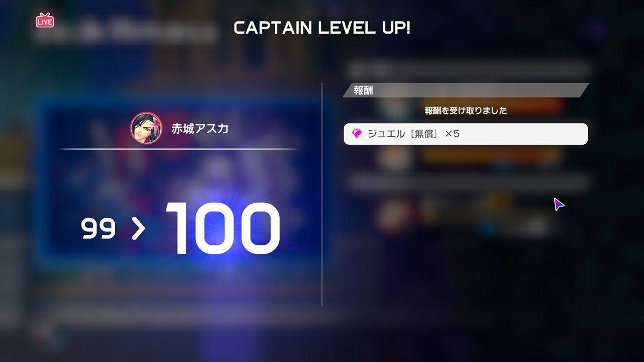Click the 報酬を受け取りました message

466,111
